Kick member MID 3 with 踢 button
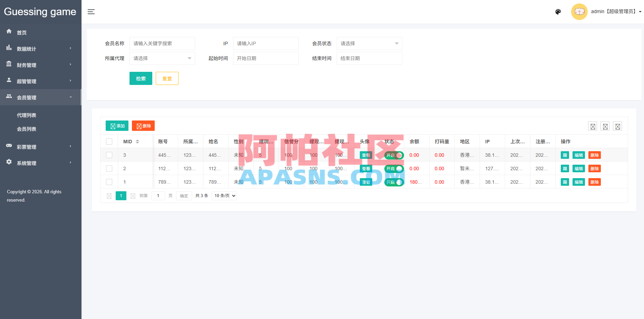Screen dimensions: 644x319 coord(565,155)
